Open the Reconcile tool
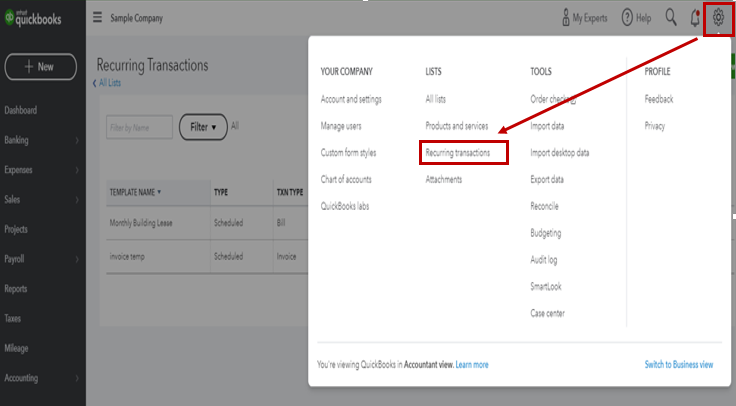This screenshot has height=406, width=736. 544,206
